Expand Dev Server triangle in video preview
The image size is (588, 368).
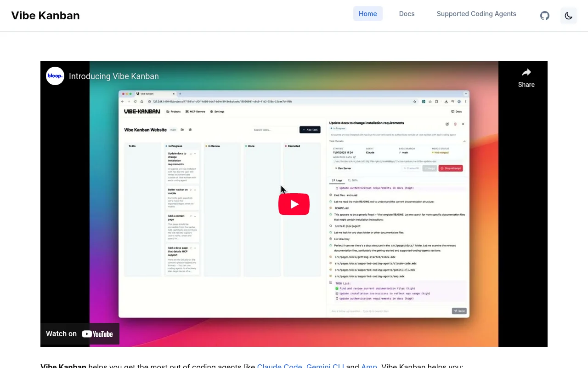coord(336,168)
